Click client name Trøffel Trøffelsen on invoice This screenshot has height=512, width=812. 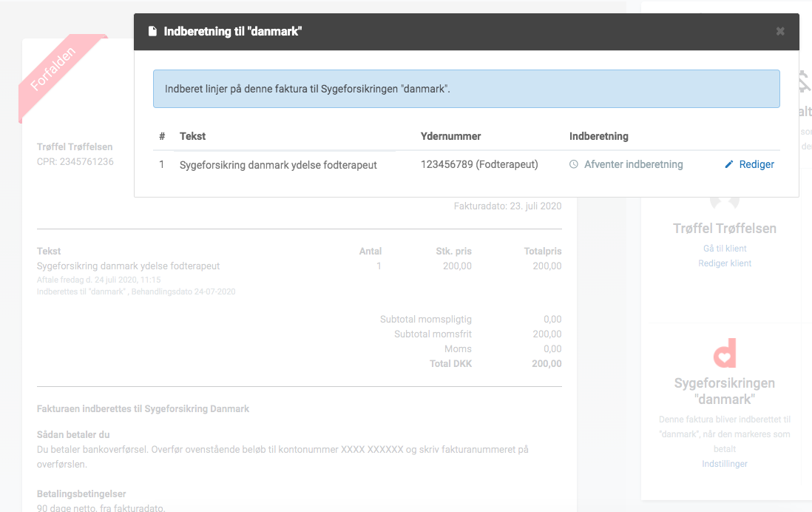coord(75,146)
